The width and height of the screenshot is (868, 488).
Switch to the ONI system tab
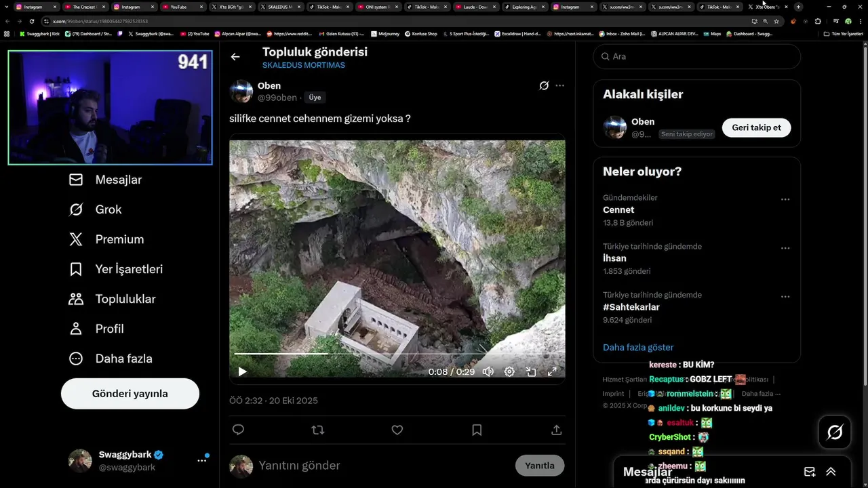click(x=380, y=7)
